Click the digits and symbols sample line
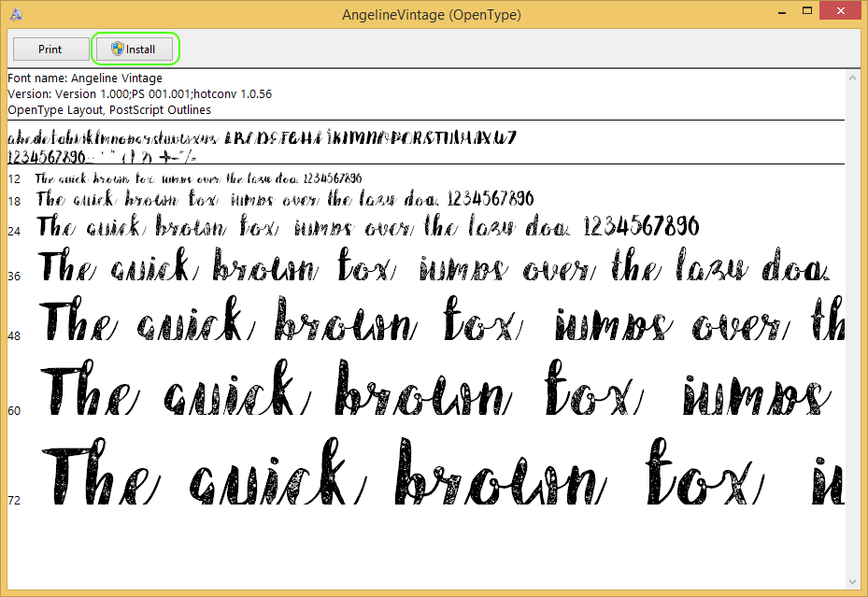This screenshot has height=597, width=868. (x=103, y=157)
